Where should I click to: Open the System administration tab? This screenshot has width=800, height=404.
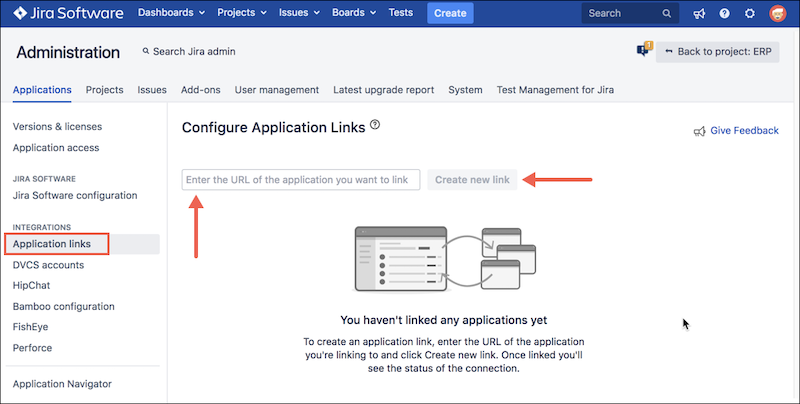click(x=465, y=89)
